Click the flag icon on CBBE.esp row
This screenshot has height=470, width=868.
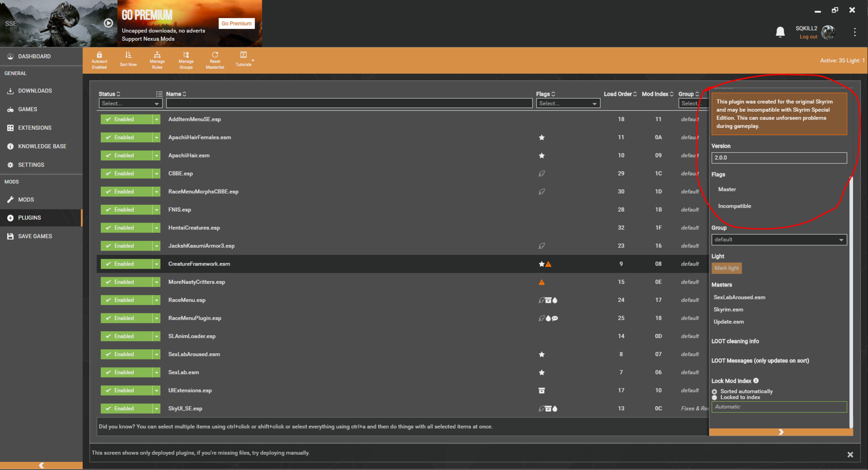point(542,174)
